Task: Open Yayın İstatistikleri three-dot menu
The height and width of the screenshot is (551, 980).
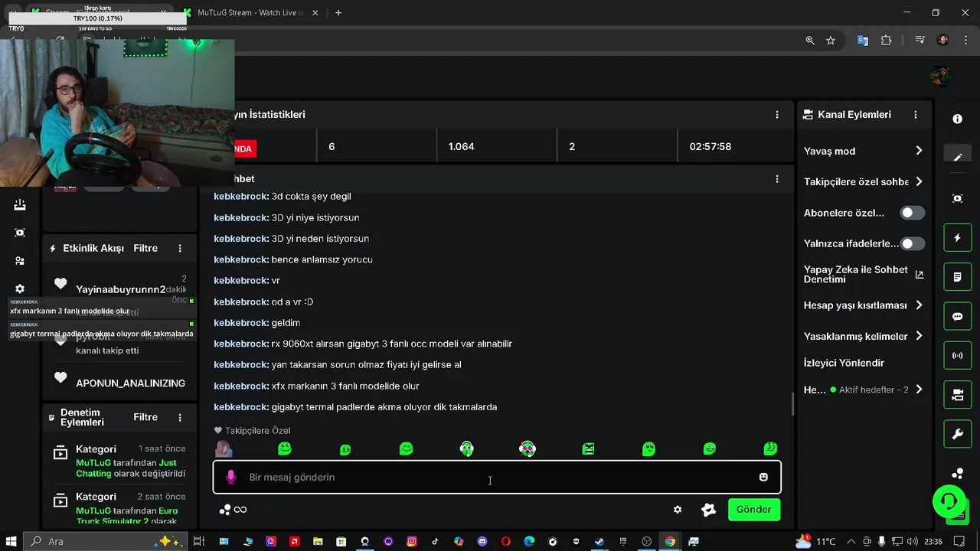Action: click(x=777, y=115)
